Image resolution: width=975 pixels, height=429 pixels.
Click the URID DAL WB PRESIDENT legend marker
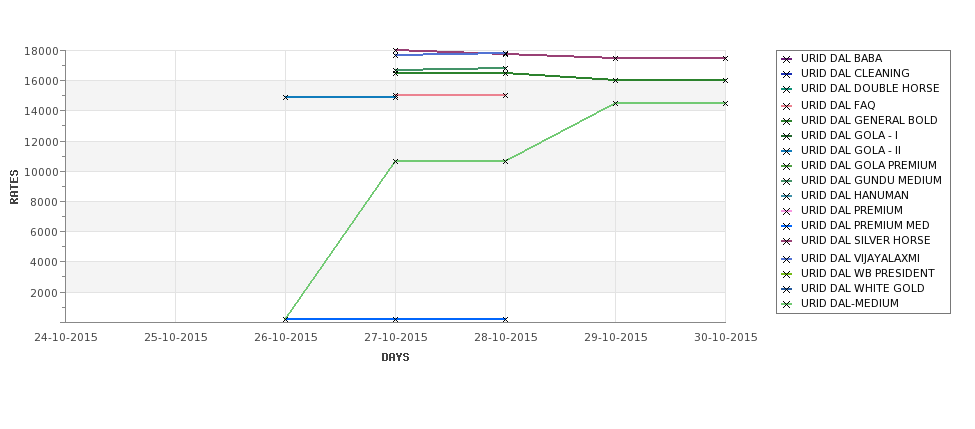[787, 274]
